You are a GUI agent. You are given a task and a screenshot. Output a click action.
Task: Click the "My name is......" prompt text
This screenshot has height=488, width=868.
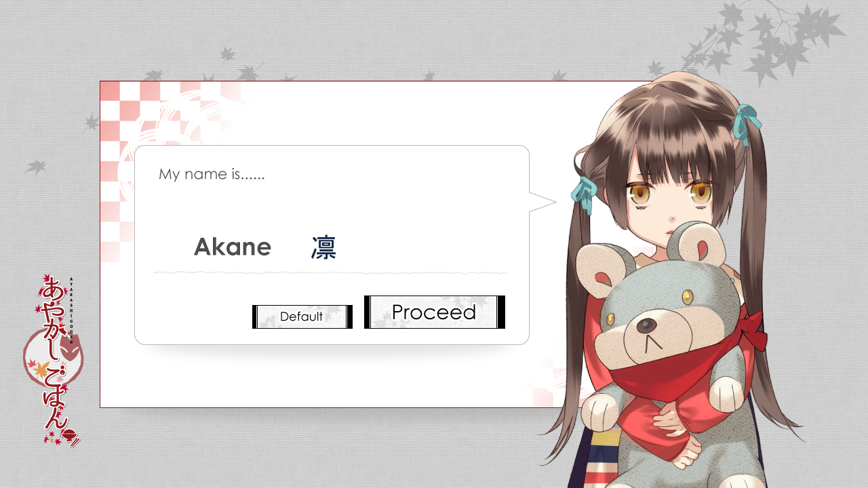212,174
